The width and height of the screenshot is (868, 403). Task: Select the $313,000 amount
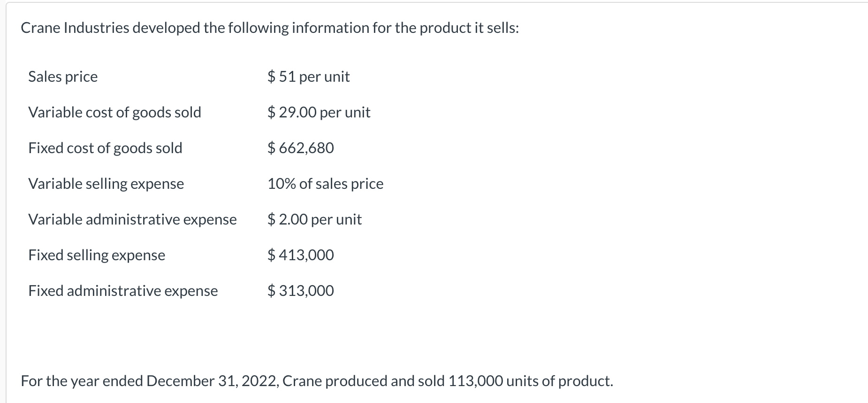tap(301, 291)
